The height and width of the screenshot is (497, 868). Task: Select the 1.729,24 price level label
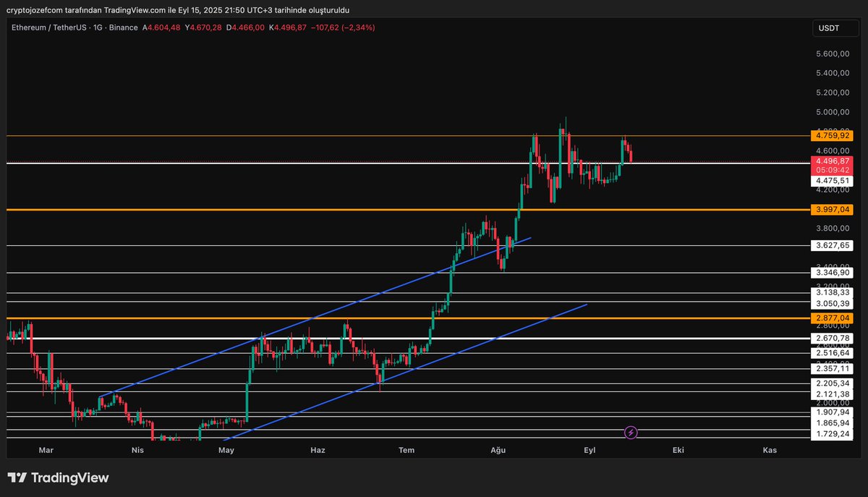832,433
